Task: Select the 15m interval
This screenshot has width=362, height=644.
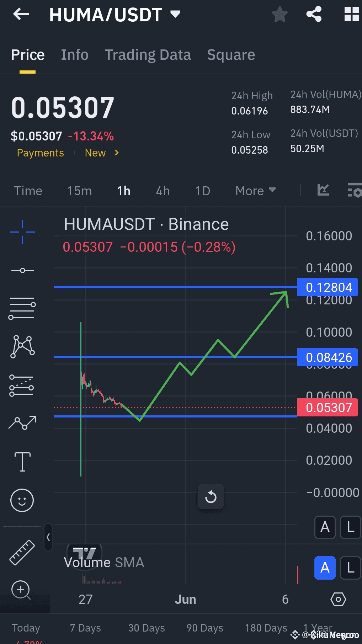Action: (x=80, y=191)
